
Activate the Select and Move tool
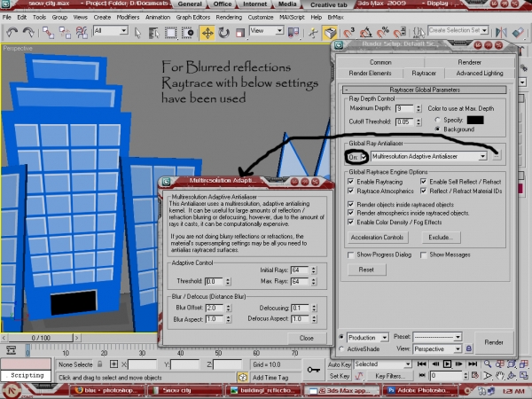pyautogui.click(x=207, y=33)
